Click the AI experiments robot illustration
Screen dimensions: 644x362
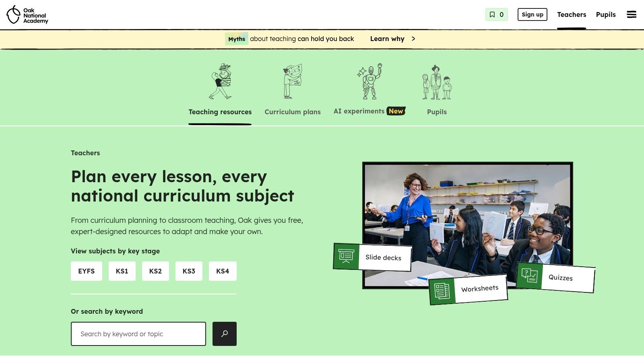click(x=369, y=81)
